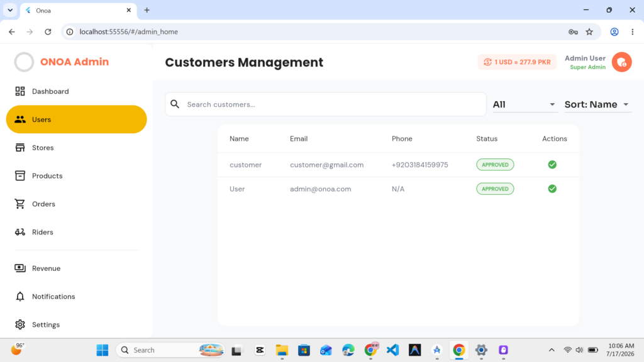This screenshot has width=644, height=362.
Task: Select Users in the sidebar
Action: click(76, 119)
